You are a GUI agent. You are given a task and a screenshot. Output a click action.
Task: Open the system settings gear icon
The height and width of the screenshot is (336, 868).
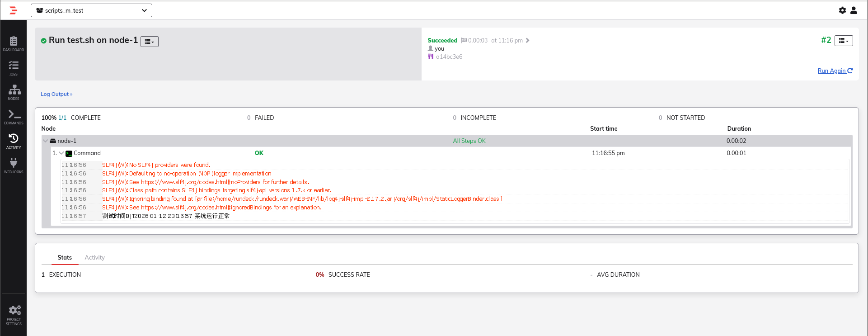pyautogui.click(x=842, y=10)
